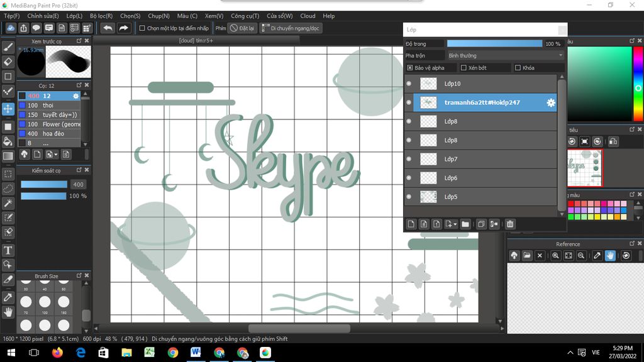Open Microsoft Word from the taskbar
Image resolution: width=644 pixels, height=362 pixels.
pyautogui.click(x=196, y=353)
